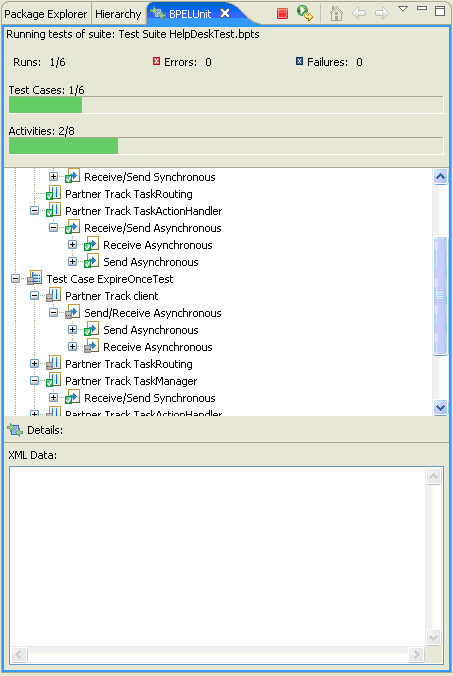Click the XML Data scroll left arrow
This screenshot has width=453, height=676.
click(19, 654)
